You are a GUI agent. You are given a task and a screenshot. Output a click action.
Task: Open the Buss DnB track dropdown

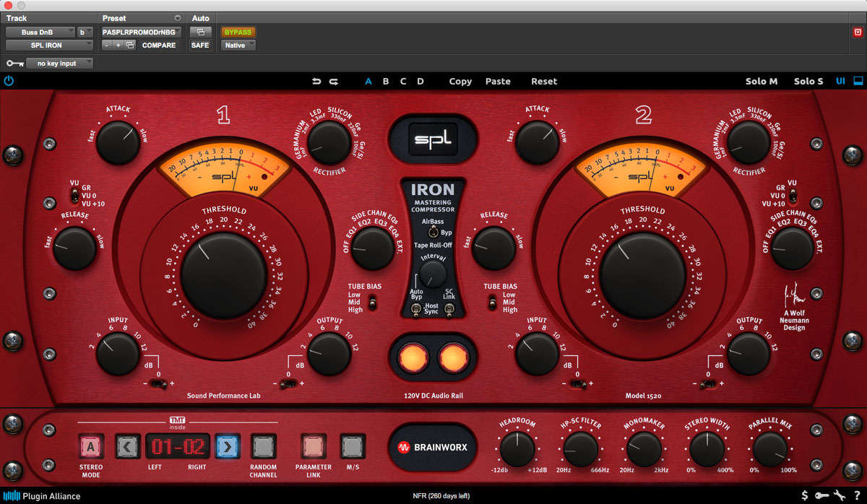(40, 32)
